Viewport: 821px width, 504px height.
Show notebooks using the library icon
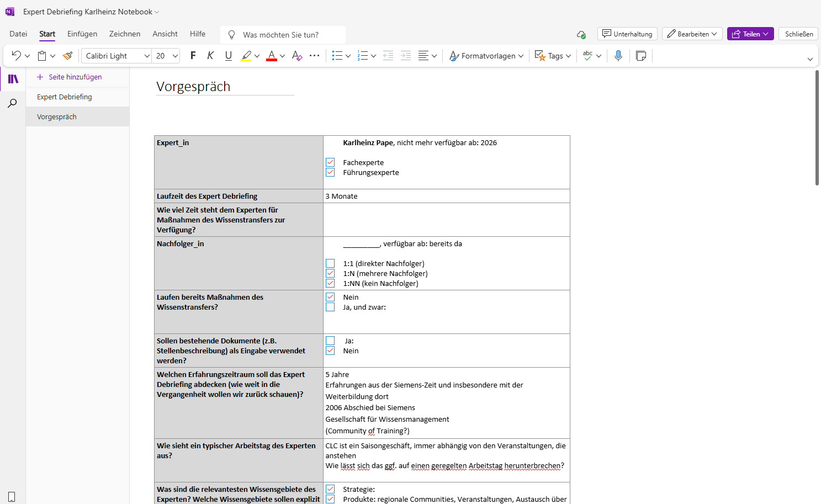tap(13, 79)
